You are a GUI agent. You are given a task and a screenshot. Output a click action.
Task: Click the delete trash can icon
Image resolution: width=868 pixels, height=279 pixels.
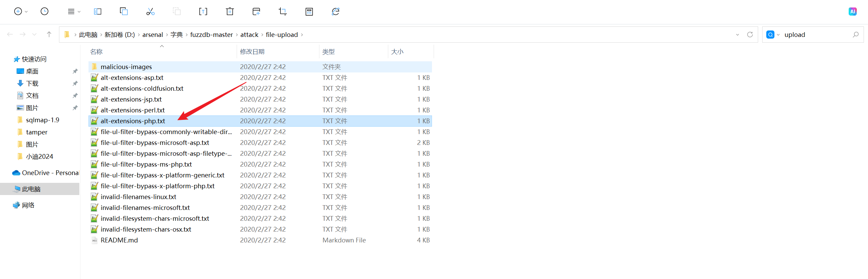click(x=230, y=12)
